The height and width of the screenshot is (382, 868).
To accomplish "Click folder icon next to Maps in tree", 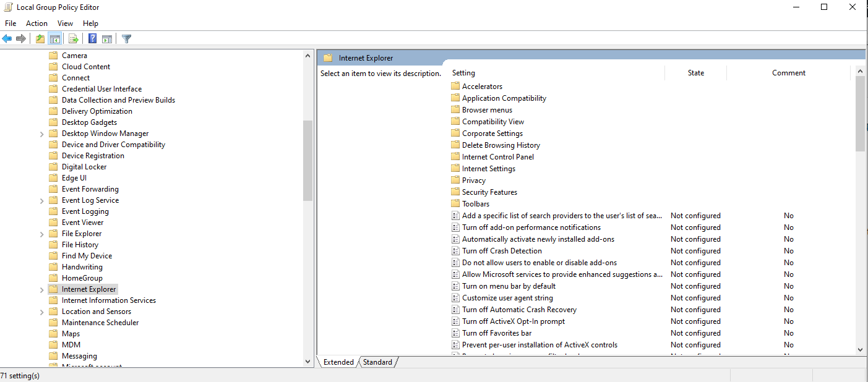I will click(x=53, y=334).
